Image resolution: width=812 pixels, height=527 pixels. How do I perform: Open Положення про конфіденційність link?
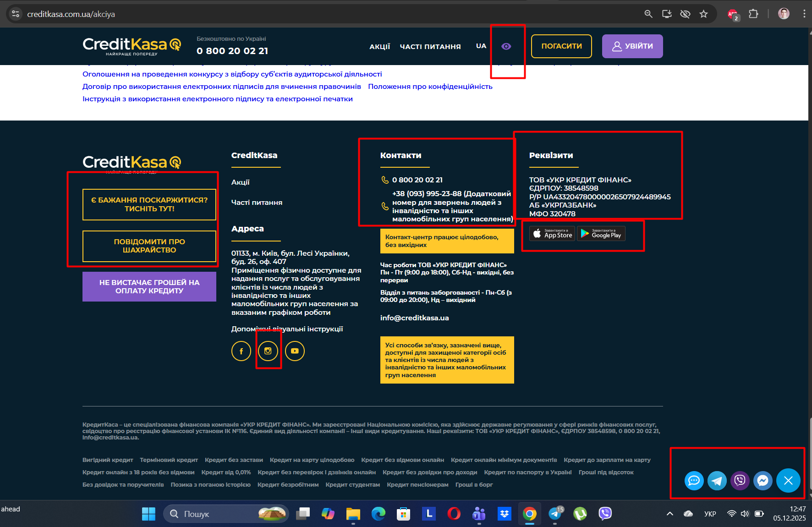tap(430, 87)
